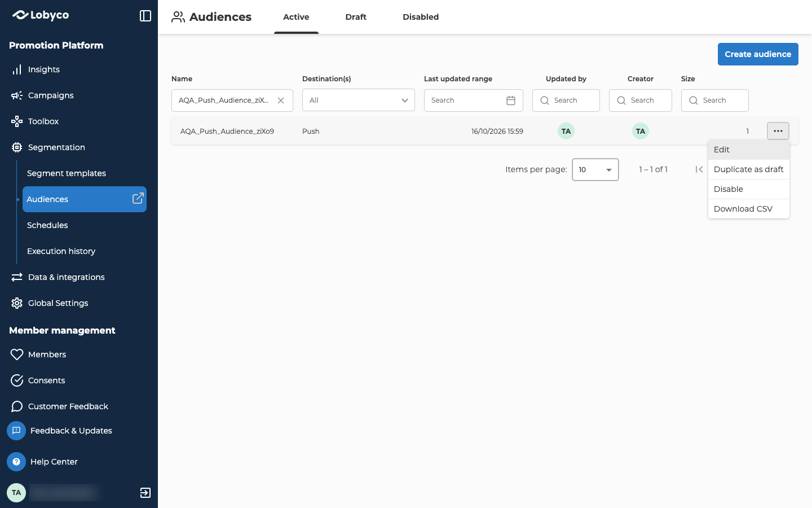Click the Updated by search field

[x=566, y=100]
